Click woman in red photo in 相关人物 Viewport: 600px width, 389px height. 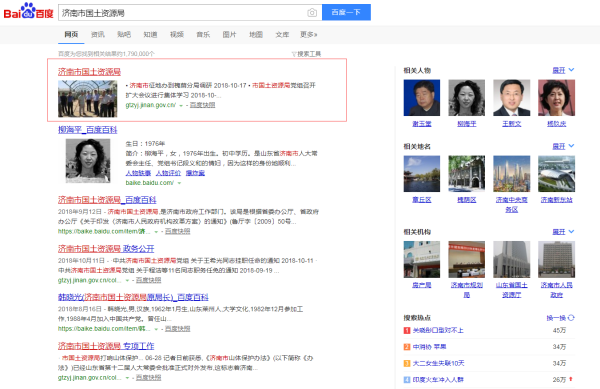click(x=556, y=98)
